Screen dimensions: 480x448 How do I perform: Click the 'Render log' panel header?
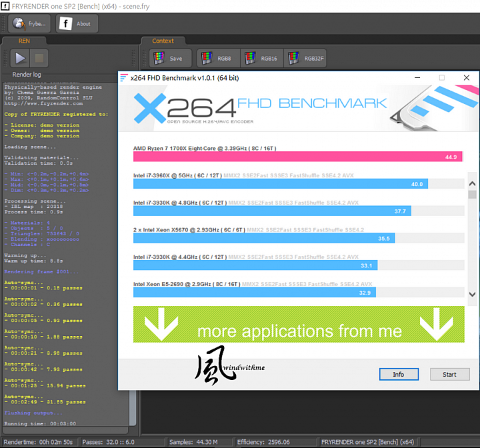click(x=27, y=75)
